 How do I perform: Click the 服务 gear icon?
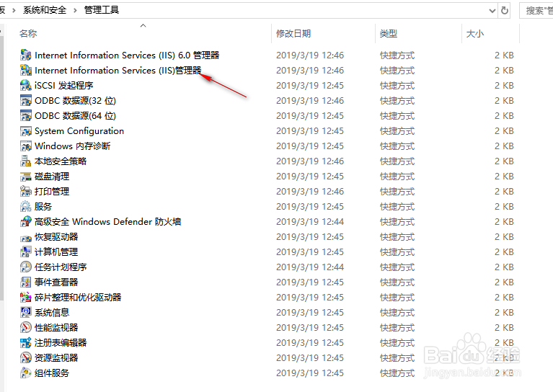[x=26, y=207]
